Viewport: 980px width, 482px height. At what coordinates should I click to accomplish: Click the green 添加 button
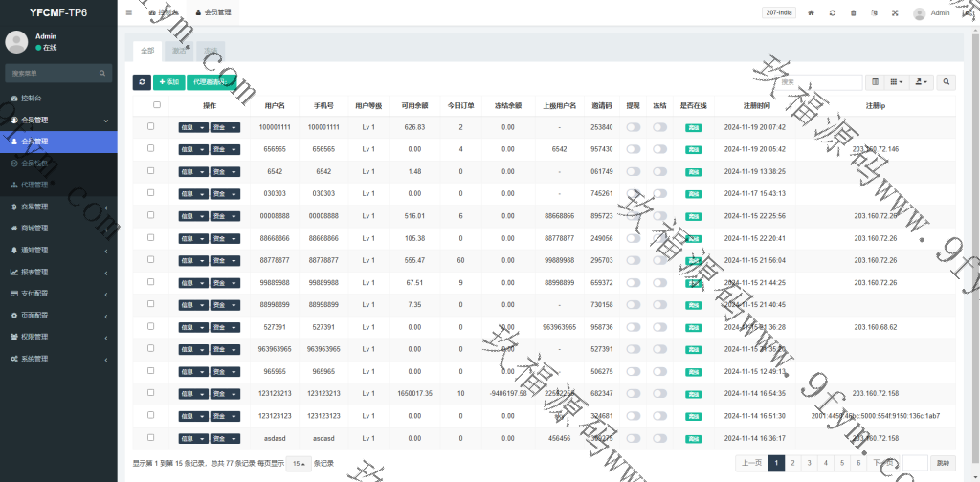[x=169, y=82]
